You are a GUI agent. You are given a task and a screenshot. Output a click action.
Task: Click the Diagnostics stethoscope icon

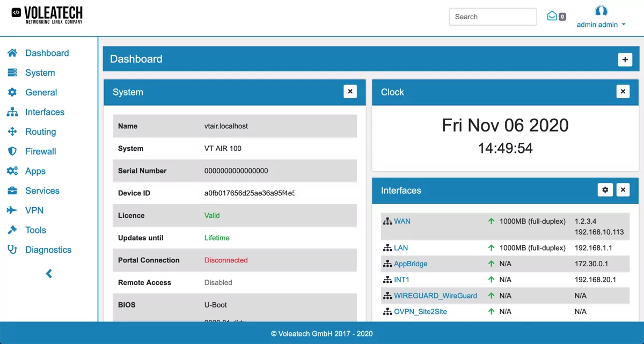[x=12, y=250]
